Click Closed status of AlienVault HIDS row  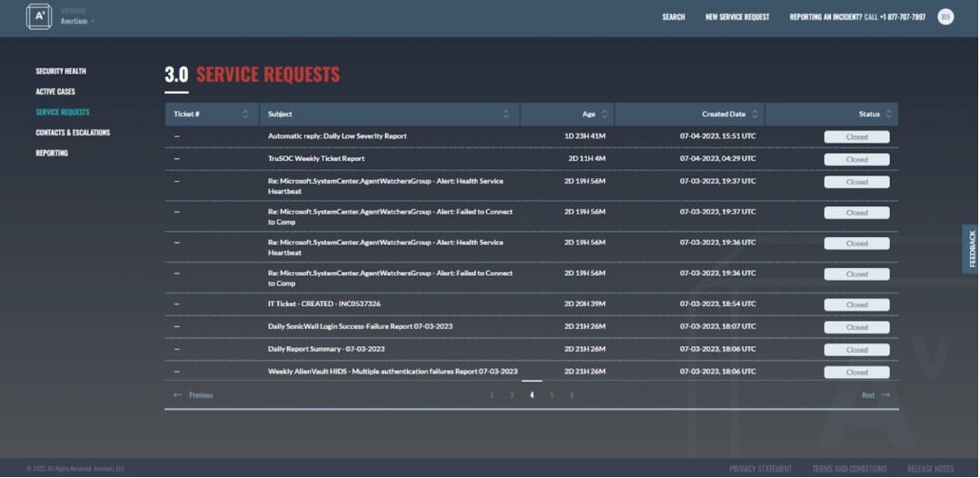click(x=856, y=373)
